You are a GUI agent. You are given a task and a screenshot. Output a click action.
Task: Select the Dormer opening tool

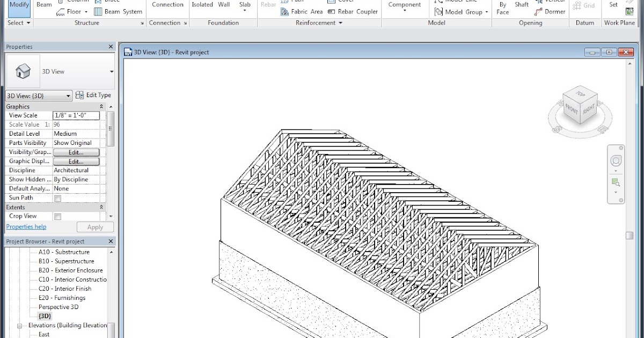[x=554, y=12]
